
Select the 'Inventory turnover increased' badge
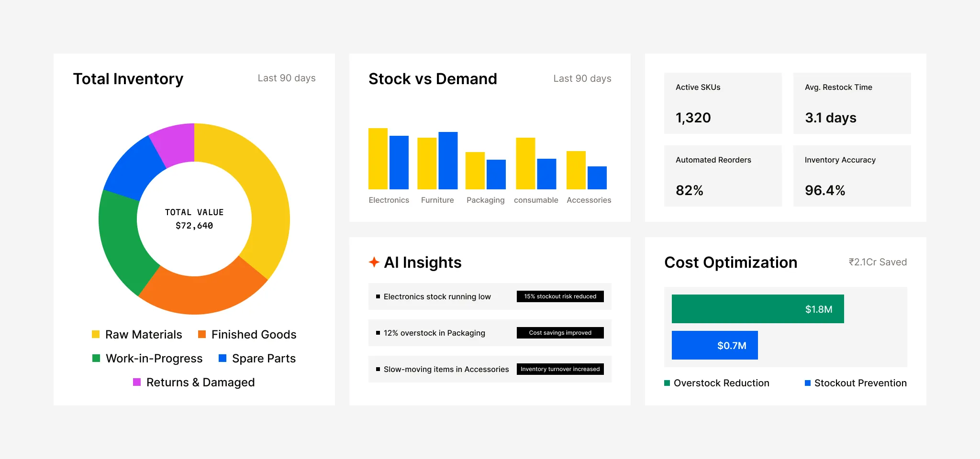coord(560,369)
